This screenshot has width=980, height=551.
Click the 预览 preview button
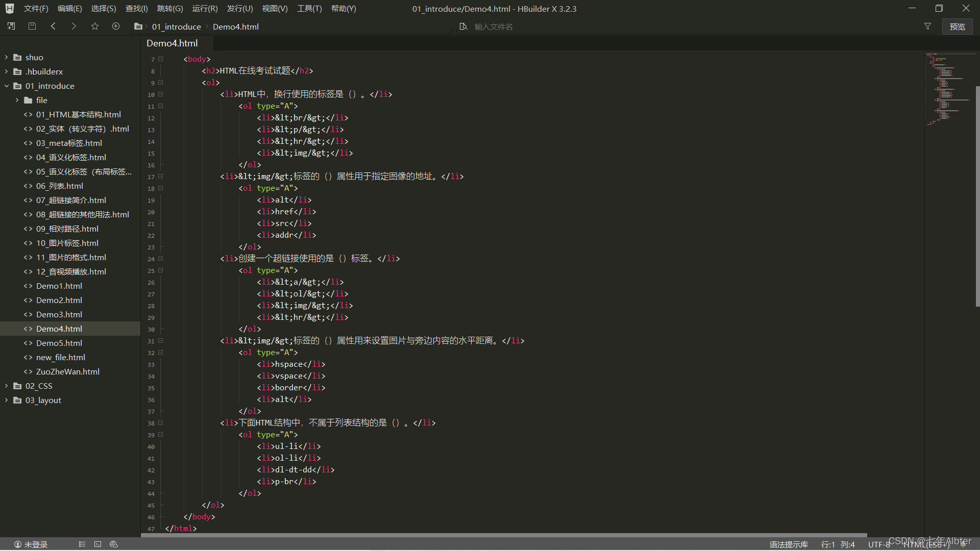(x=957, y=27)
